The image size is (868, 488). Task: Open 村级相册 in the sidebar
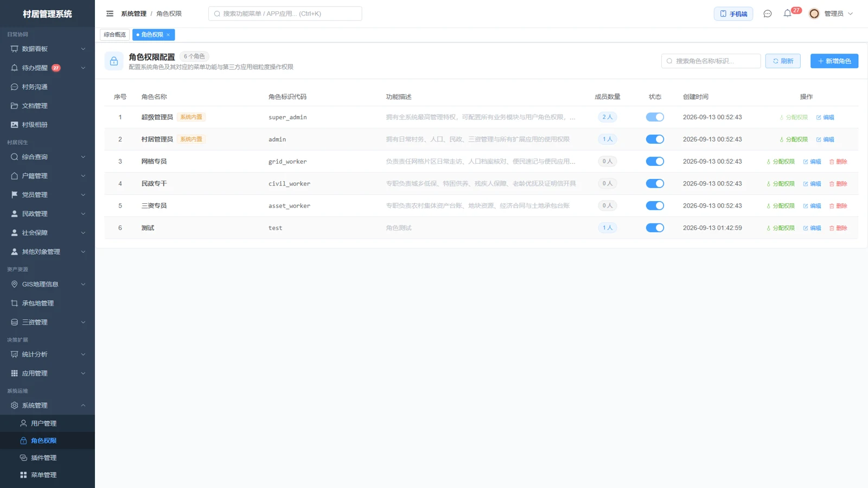pyautogui.click(x=48, y=125)
